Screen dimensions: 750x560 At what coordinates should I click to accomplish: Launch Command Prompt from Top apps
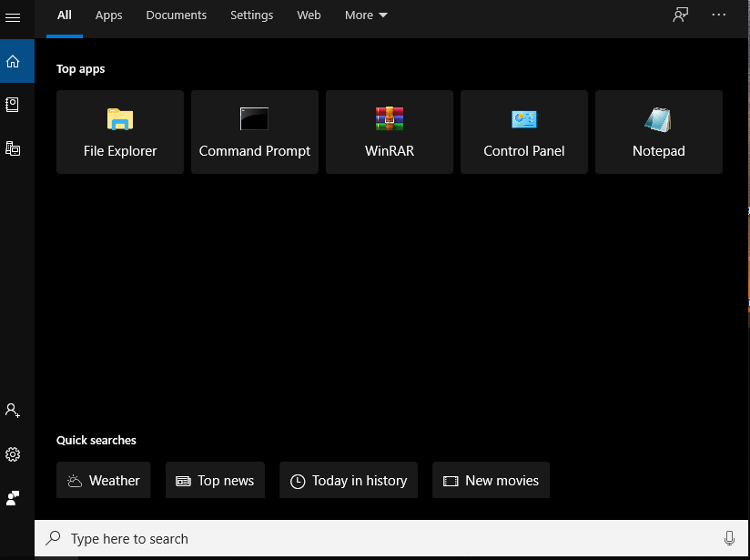254,131
